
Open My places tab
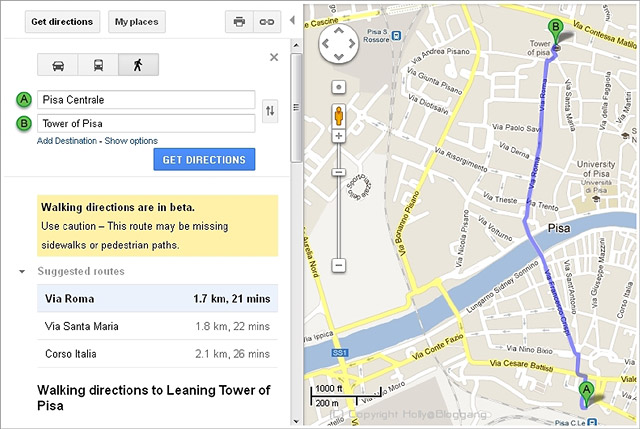coord(137,22)
